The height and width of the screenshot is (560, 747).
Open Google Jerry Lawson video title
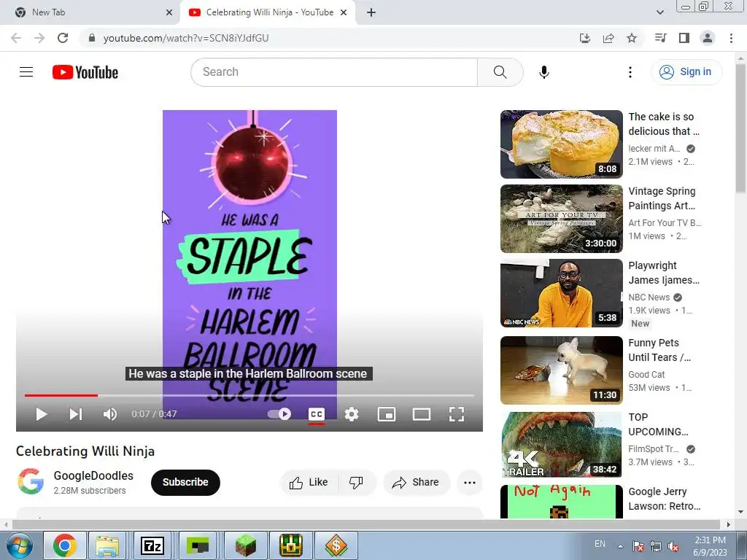click(664, 499)
